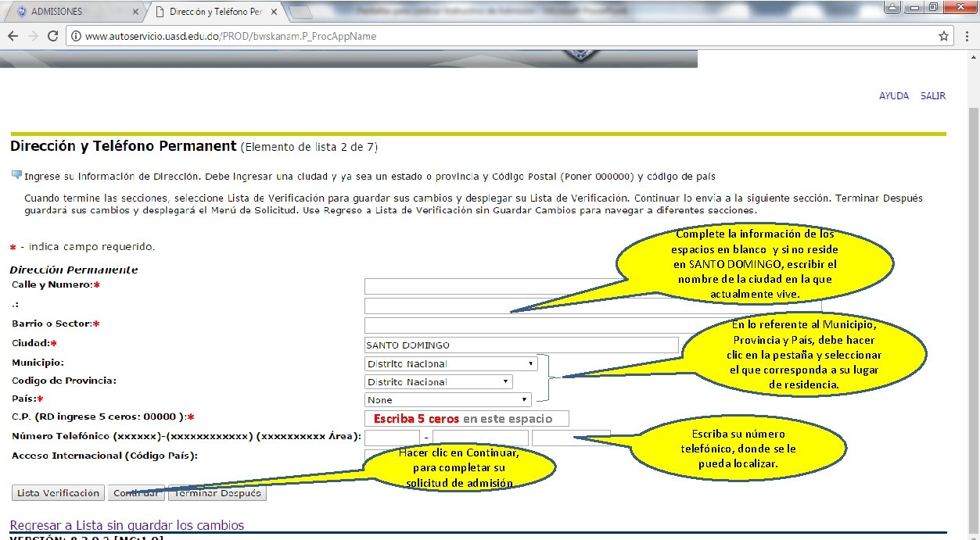Click the first Número Telefónico field

(393, 438)
